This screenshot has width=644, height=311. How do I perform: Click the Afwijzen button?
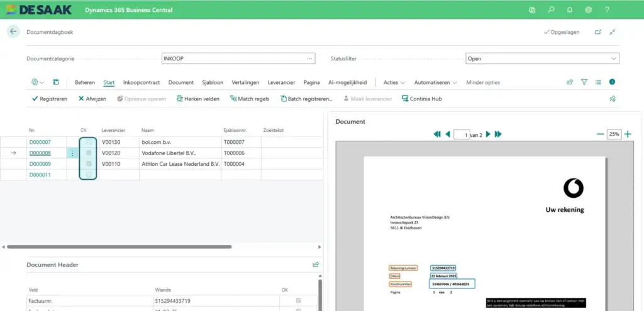92,99
